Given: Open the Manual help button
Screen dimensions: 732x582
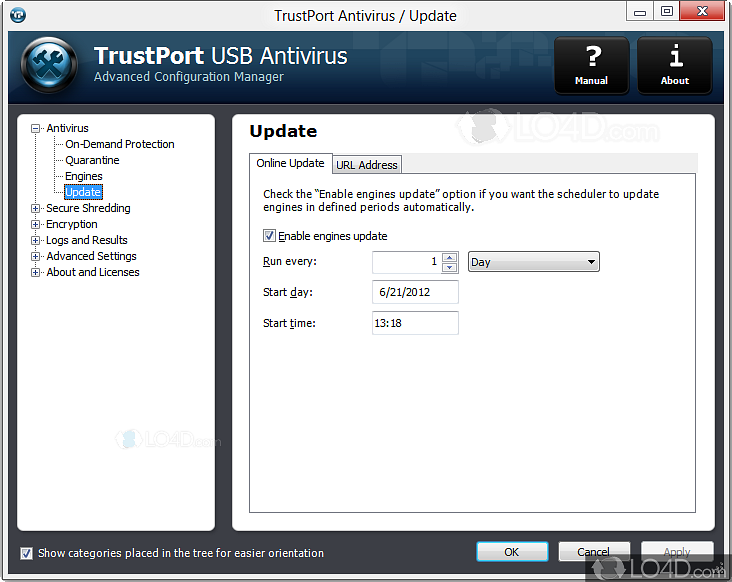Looking at the screenshot, I should click(591, 65).
